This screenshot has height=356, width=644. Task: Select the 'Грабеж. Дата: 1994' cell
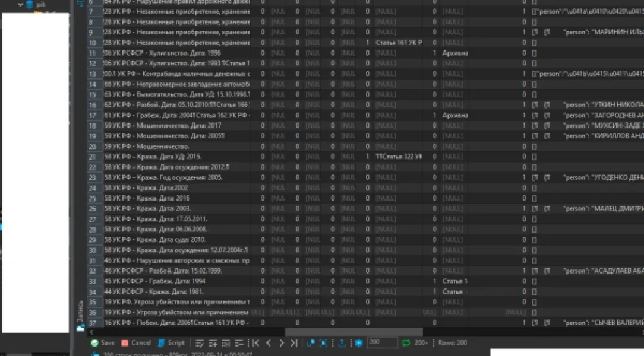tap(176, 281)
